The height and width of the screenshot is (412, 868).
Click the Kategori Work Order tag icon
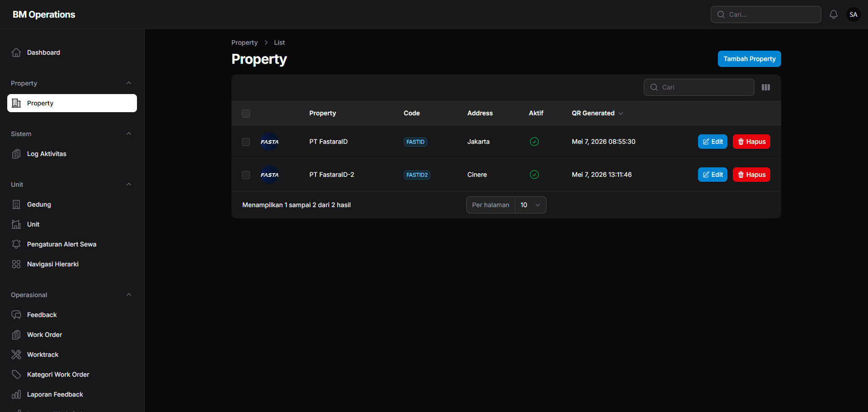coord(16,374)
